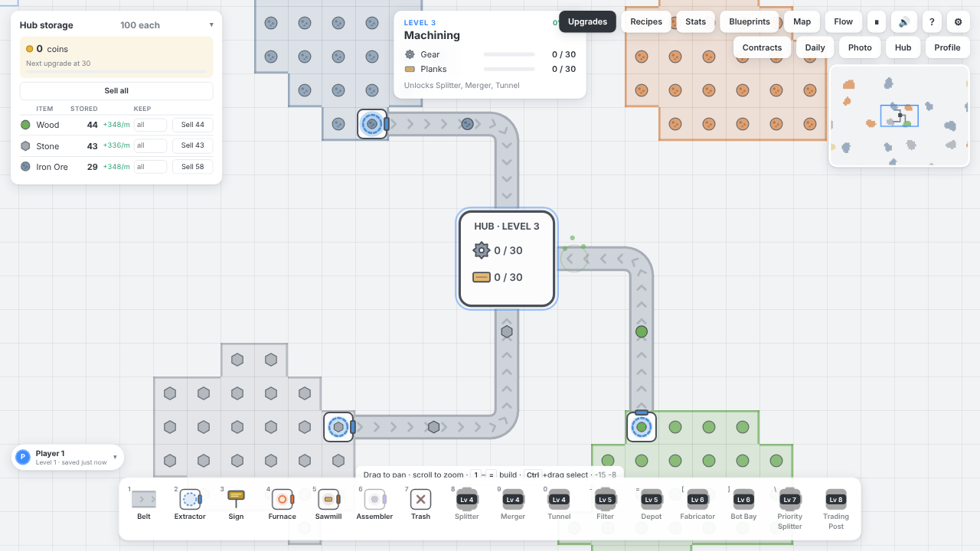This screenshot has height=551, width=980.
Task: Collapse the Hub storage panel arrow
Action: pyautogui.click(x=211, y=24)
